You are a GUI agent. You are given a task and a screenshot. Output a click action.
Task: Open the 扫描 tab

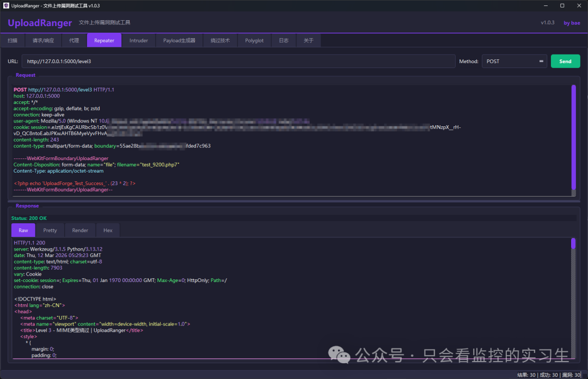13,40
